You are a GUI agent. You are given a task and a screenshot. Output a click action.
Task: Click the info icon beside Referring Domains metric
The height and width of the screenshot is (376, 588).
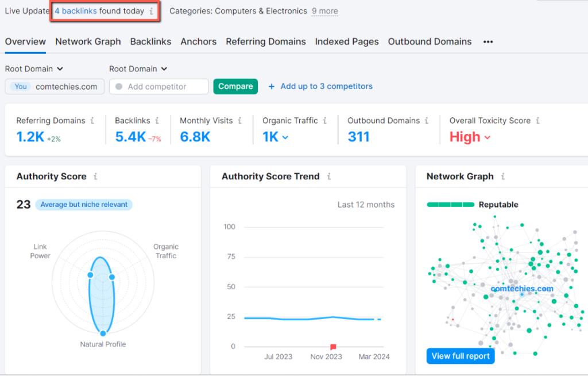pos(93,121)
